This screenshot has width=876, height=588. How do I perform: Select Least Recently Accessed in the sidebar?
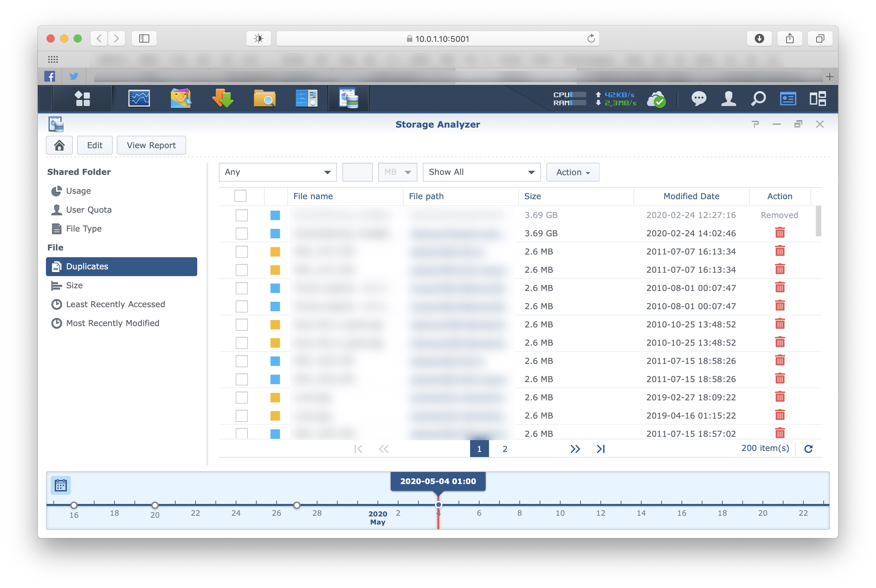pos(115,304)
